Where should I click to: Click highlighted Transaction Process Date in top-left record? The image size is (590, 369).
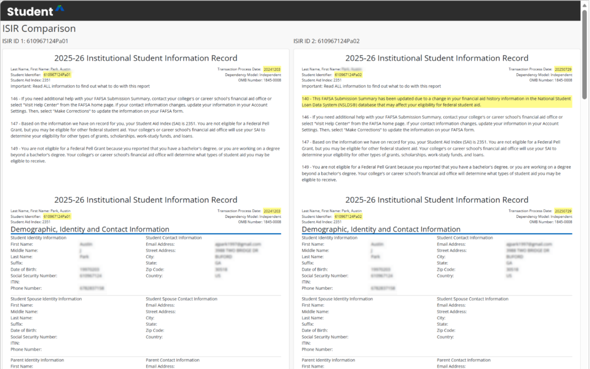pyautogui.click(x=272, y=69)
